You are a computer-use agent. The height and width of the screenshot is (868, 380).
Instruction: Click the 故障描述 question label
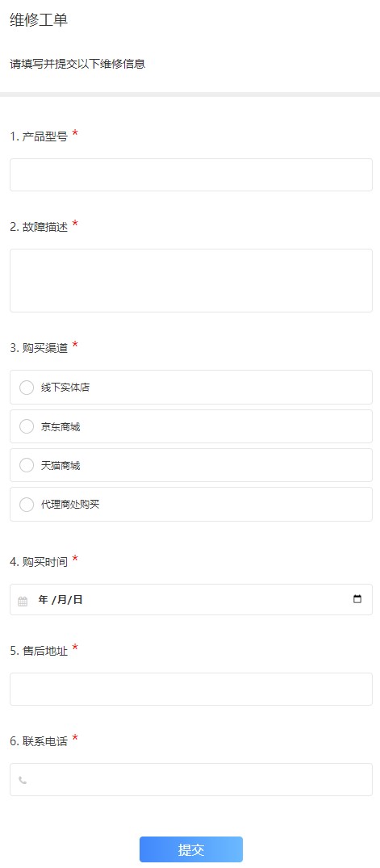coord(39,227)
